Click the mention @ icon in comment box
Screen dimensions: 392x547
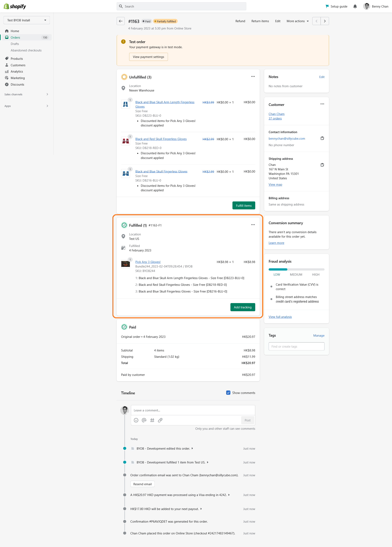[144, 420]
